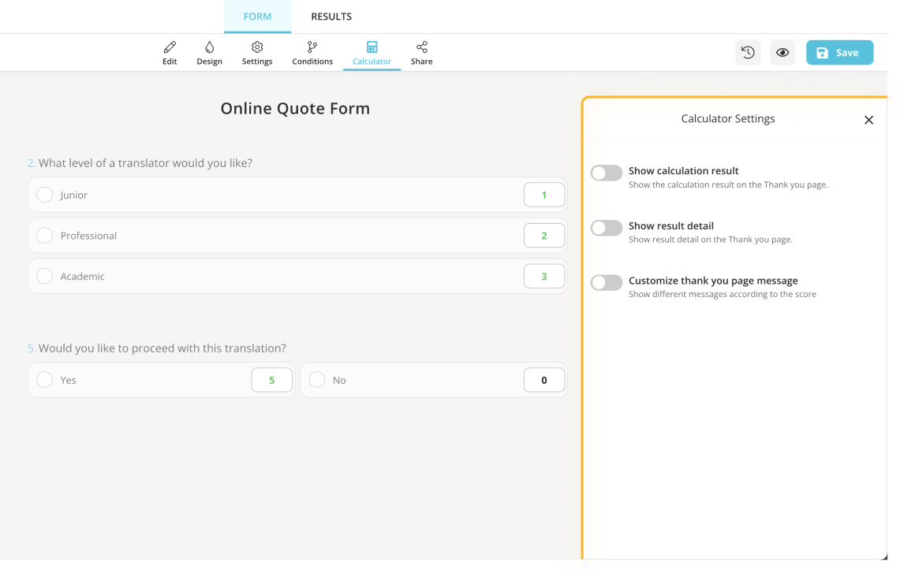Switch to the FORM tab
The image size is (915, 588).
(x=257, y=17)
